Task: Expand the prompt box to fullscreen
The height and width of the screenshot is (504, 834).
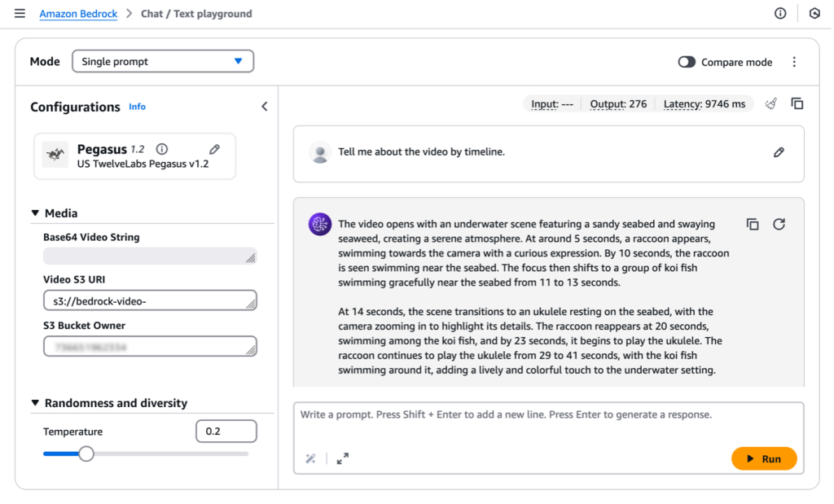Action: pyautogui.click(x=343, y=458)
